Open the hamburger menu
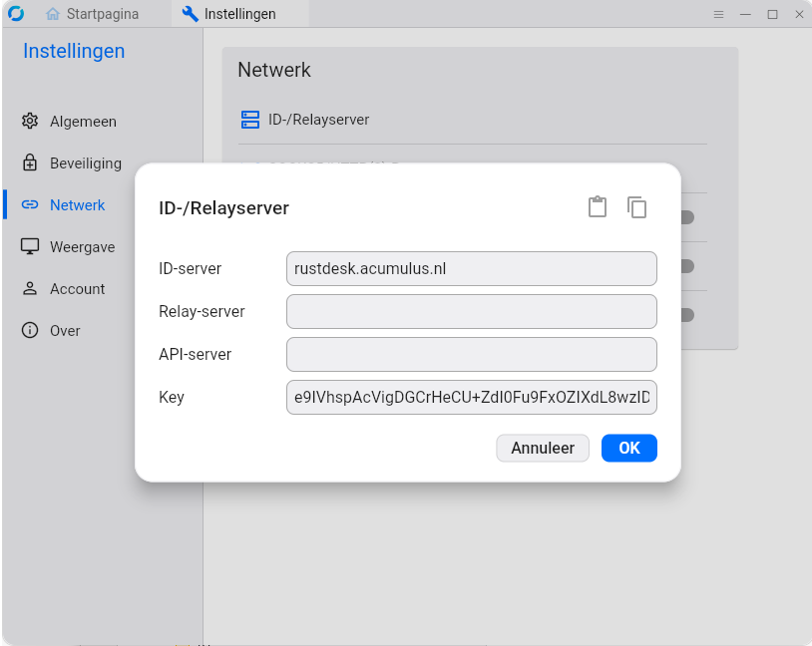 click(719, 14)
